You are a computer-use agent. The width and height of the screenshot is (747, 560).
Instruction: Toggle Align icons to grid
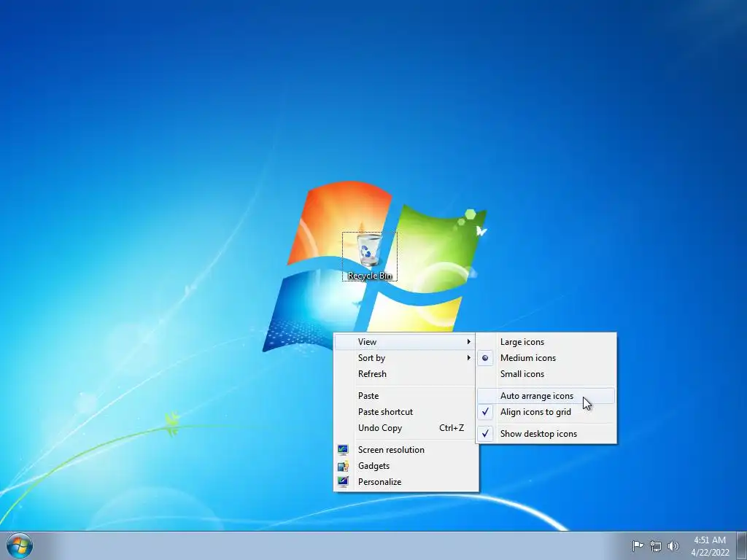click(x=546, y=412)
